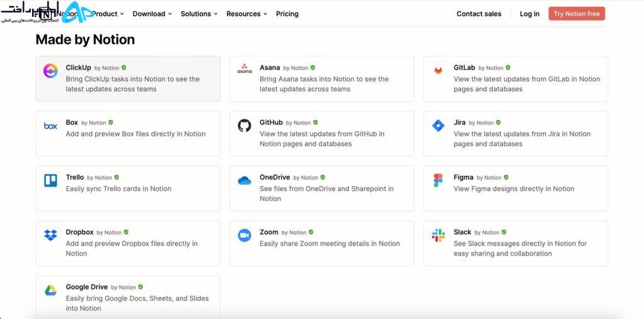Screen dimensions: 644x319
Task: Open the Slack integration title
Action: coord(462,232)
